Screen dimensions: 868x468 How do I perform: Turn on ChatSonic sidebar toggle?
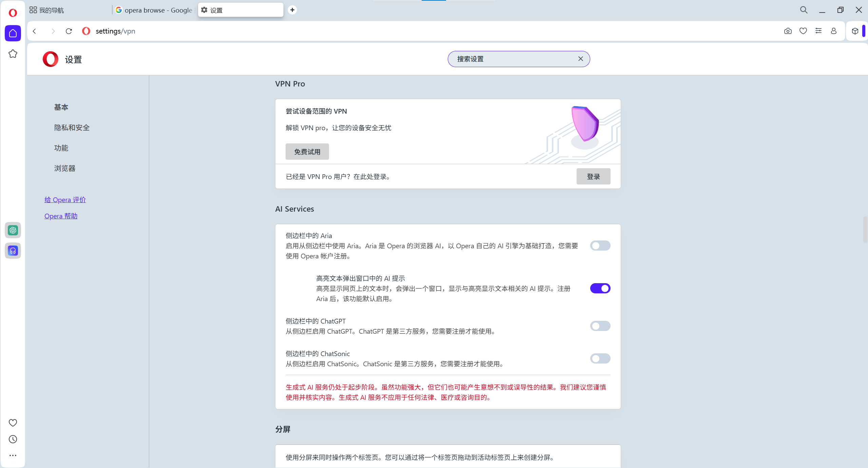click(600, 358)
